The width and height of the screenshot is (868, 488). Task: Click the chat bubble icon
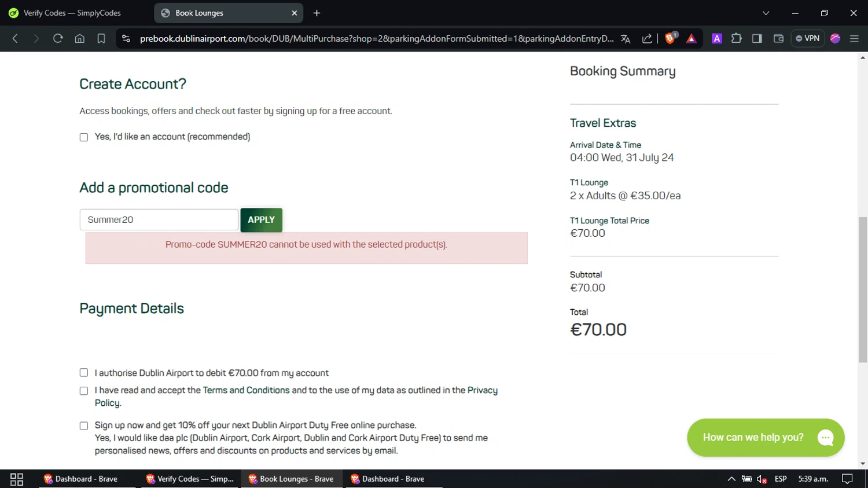click(x=826, y=438)
